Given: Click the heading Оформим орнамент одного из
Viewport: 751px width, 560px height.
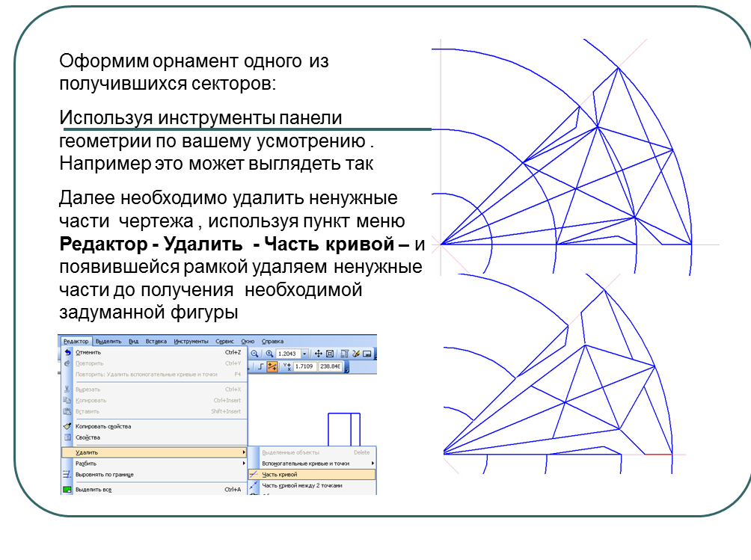Looking at the screenshot, I should 194,61.
